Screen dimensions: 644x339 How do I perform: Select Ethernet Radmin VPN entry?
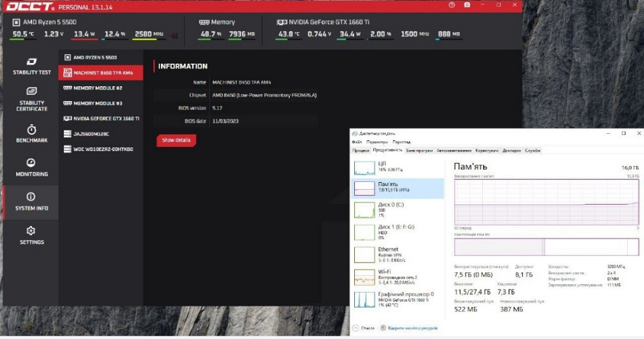point(397,255)
